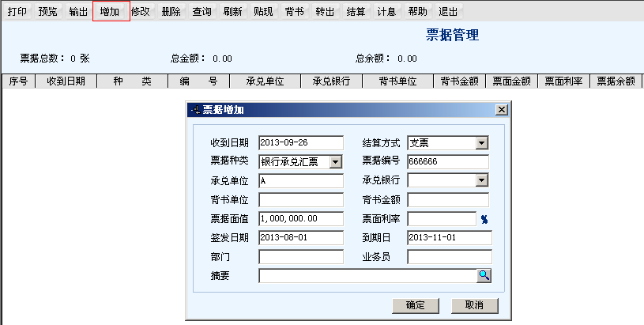The height and width of the screenshot is (325, 644).
Task: Click the 退出 exit button
Action: pyautogui.click(x=448, y=12)
